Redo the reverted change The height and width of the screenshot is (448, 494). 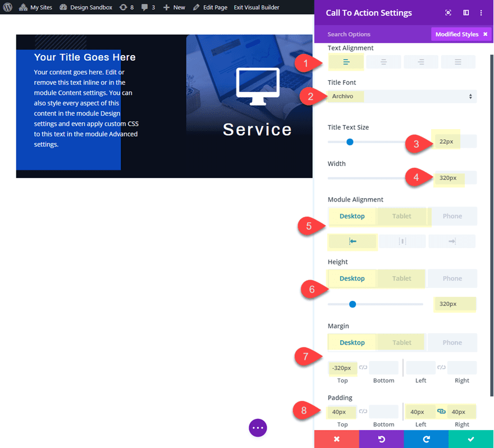point(426,439)
